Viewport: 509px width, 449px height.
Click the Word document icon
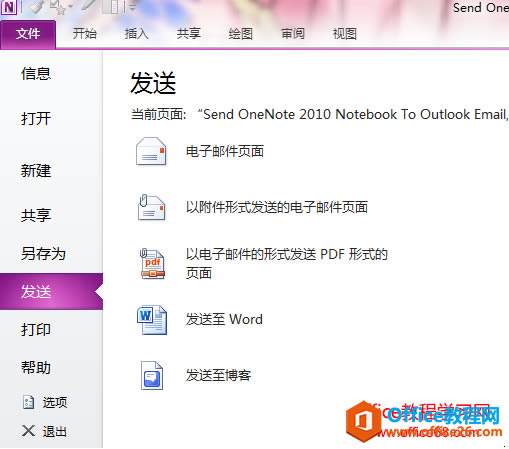pyautogui.click(x=152, y=320)
